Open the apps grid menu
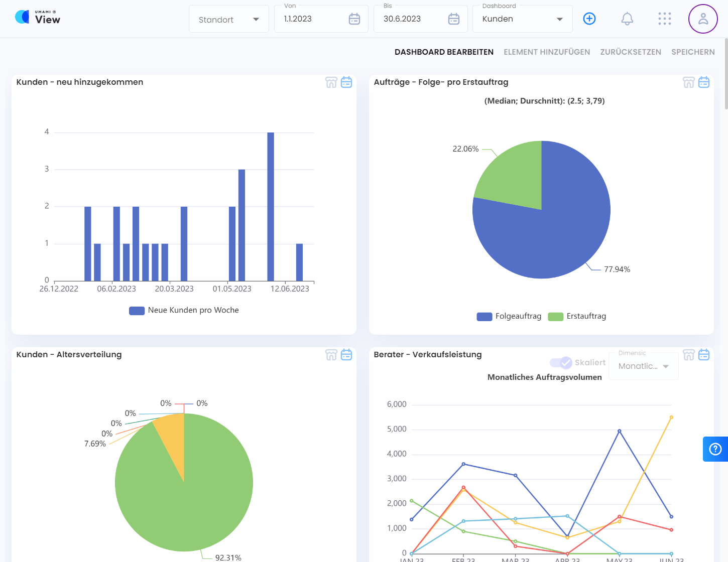The width and height of the screenshot is (728, 562). click(665, 19)
